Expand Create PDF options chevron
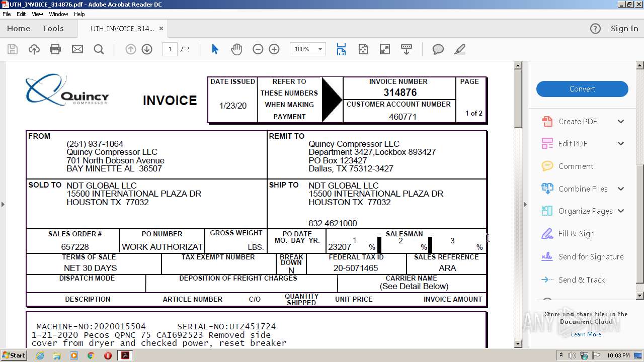 621,121
